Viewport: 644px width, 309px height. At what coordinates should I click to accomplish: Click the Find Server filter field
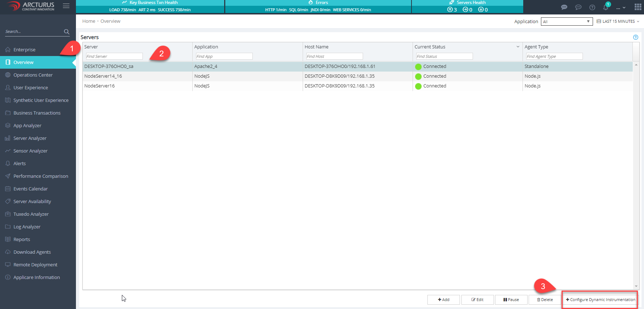[x=114, y=56]
